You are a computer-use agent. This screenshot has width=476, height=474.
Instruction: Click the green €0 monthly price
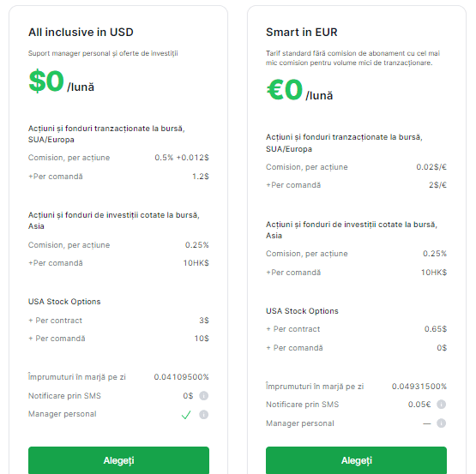pos(285,89)
